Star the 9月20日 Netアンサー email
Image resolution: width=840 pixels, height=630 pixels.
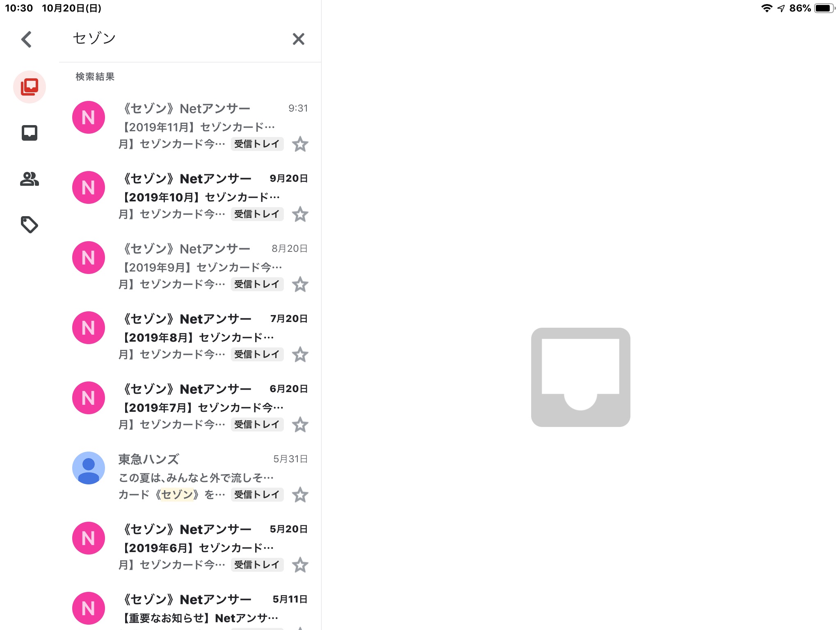point(300,214)
